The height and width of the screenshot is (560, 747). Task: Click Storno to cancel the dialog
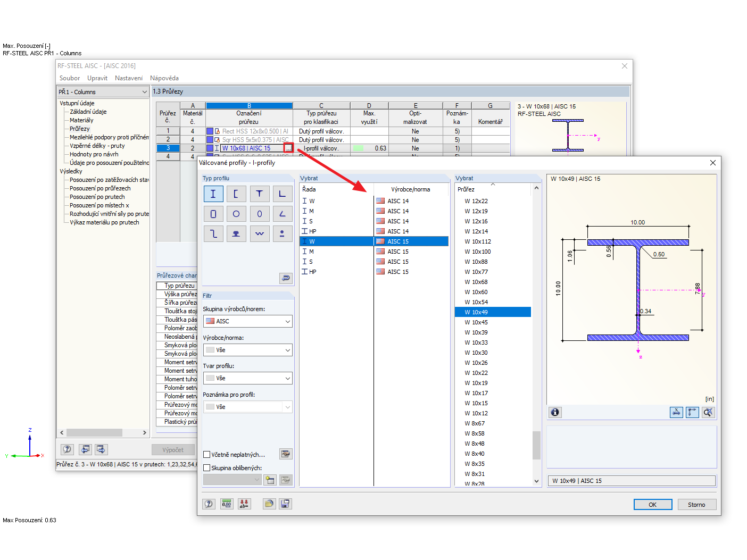[x=696, y=505]
